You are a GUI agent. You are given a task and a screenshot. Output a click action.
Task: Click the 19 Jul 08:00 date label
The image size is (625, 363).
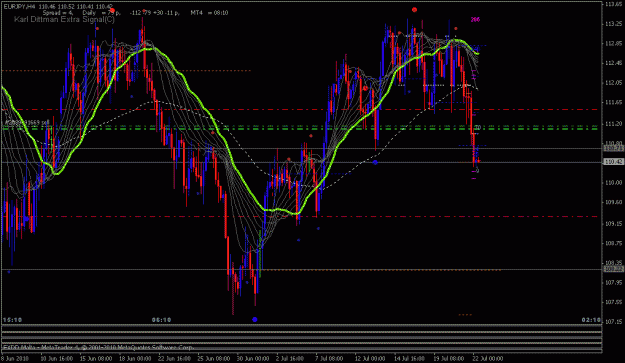tap(448, 359)
